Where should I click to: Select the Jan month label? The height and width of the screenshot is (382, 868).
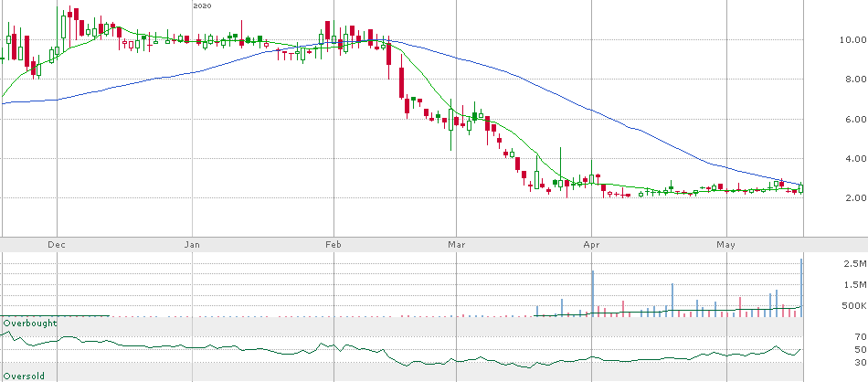pos(192,245)
